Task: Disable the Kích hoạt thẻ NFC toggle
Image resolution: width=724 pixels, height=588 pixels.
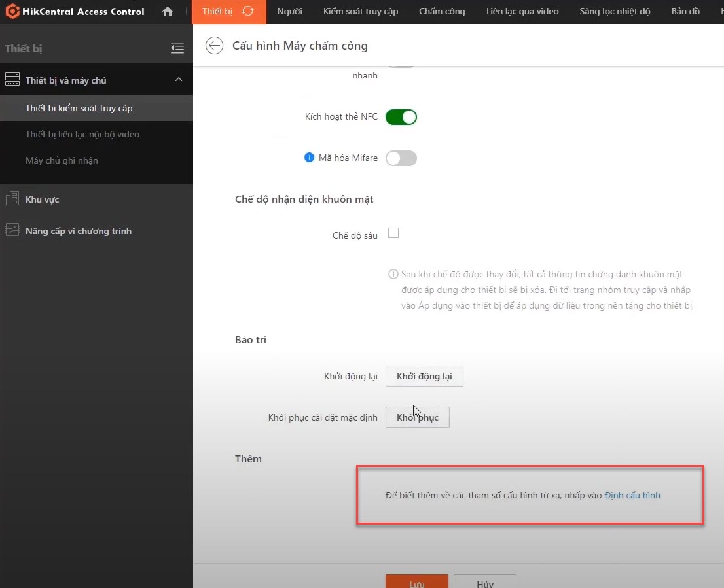Action: pos(401,117)
